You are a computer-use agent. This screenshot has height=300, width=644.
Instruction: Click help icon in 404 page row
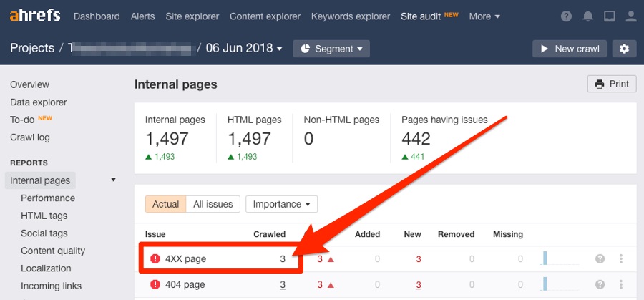(x=601, y=284)
